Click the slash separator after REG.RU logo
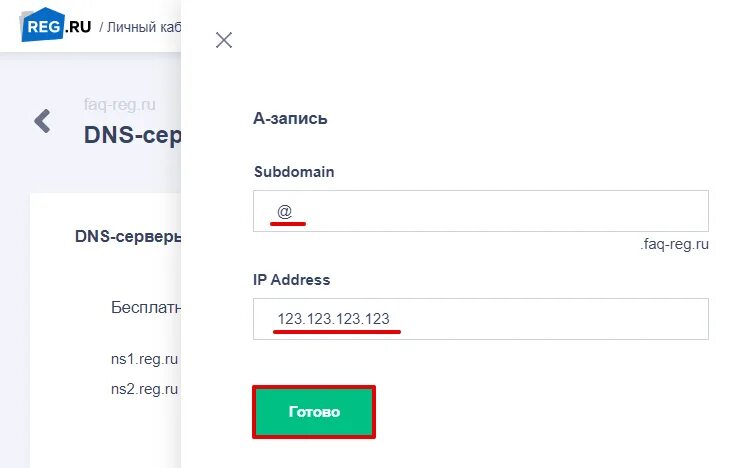Screen dimensions: 738x468 [101, 27]
